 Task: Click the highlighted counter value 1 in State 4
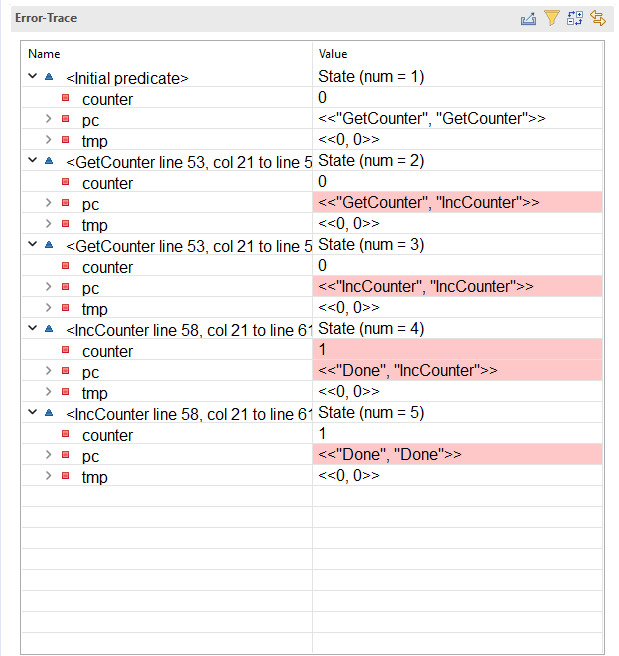[322, 349]
